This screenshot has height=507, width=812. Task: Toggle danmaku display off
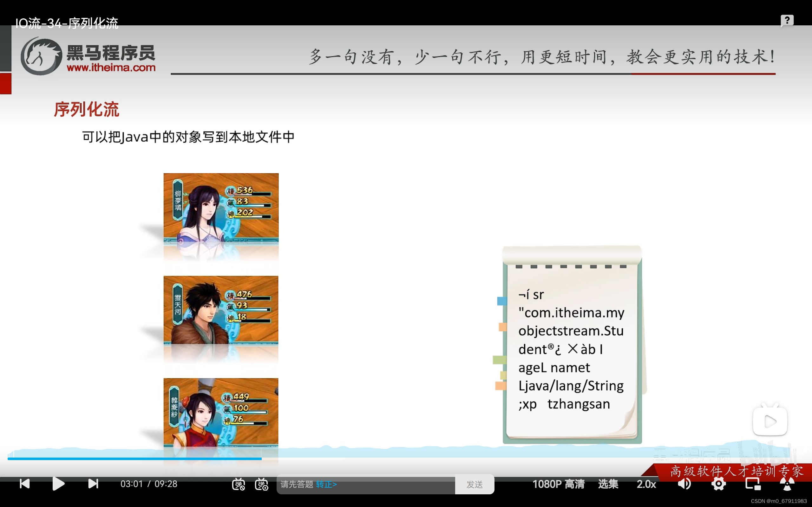(238, 484)
